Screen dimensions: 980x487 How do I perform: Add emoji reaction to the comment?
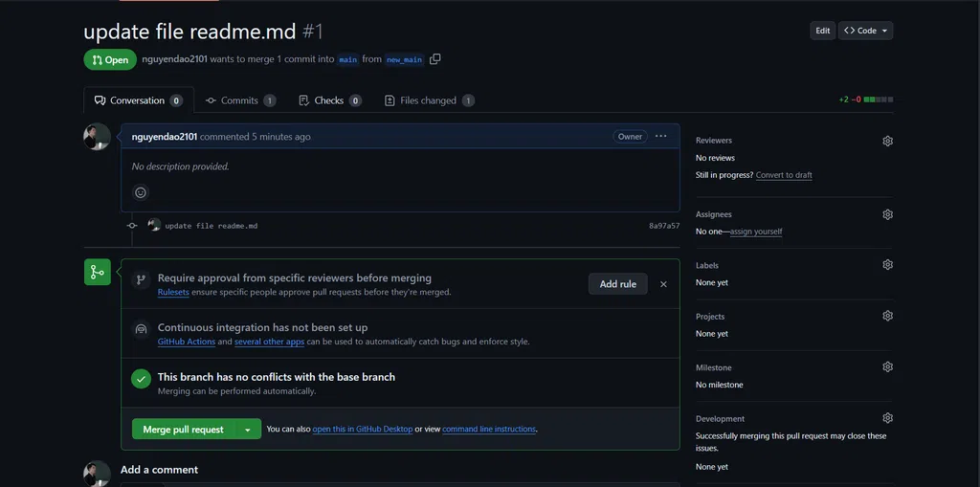(141, 192)
